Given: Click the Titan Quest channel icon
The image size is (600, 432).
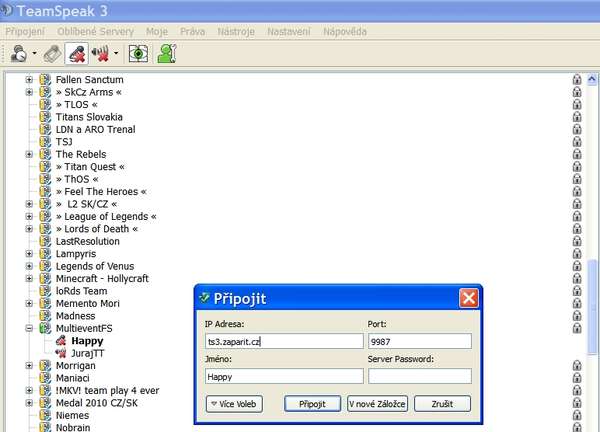Looking at the screenshot, I should pos(45,166).
